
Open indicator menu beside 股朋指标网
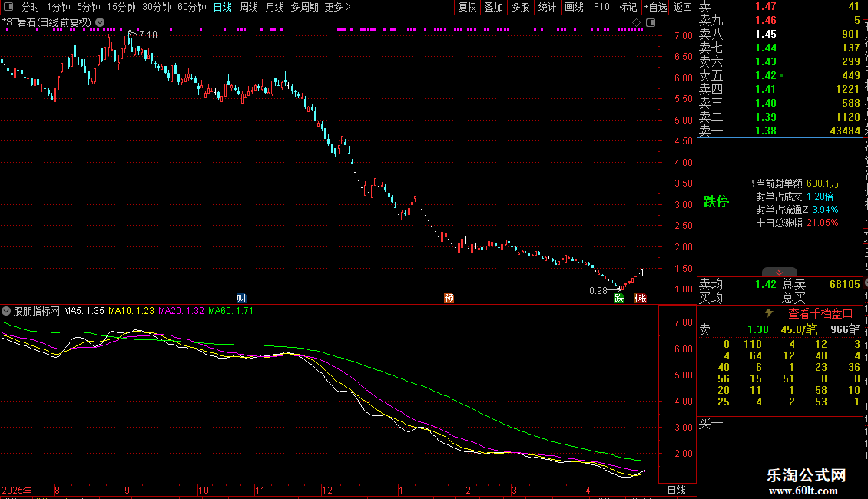(x=6, y=311)
